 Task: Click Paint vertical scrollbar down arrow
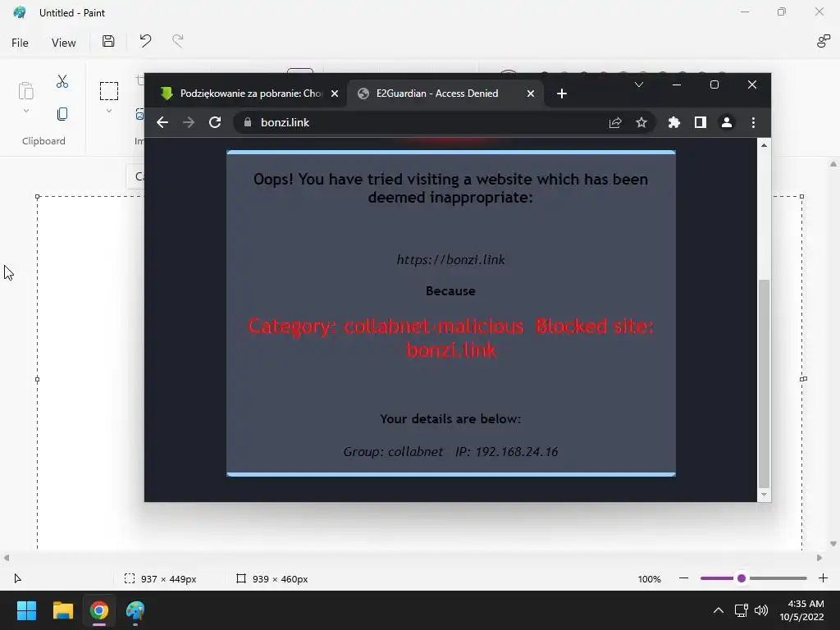[x=833, y=544]
